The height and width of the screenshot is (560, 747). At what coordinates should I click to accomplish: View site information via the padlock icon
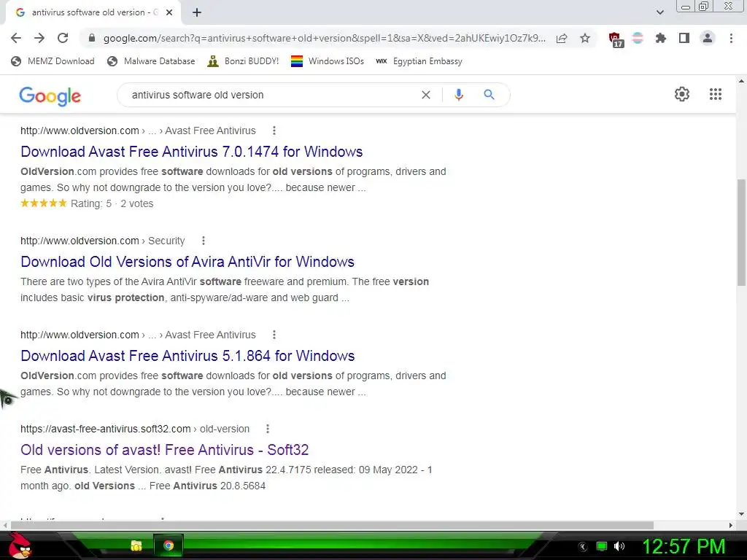(92, 38)
